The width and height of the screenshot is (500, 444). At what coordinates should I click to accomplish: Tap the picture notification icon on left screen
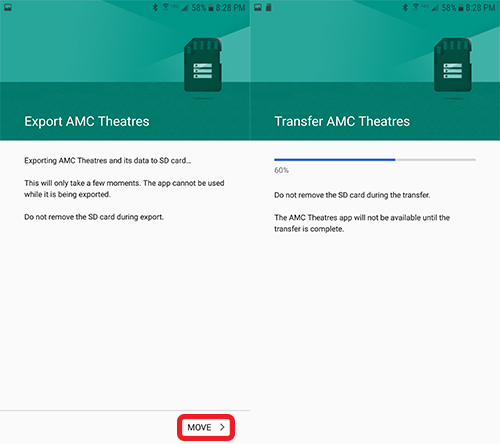click(8, 7)
